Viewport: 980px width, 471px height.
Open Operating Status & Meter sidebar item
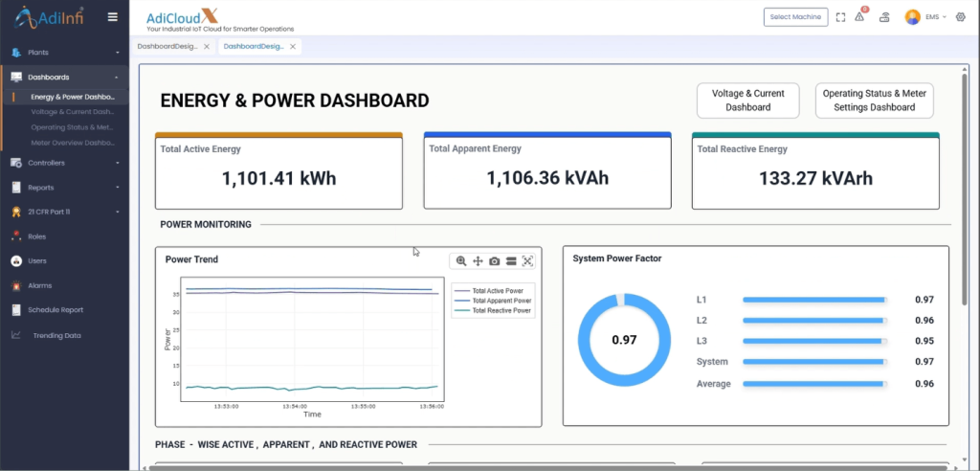pos(70,127)
